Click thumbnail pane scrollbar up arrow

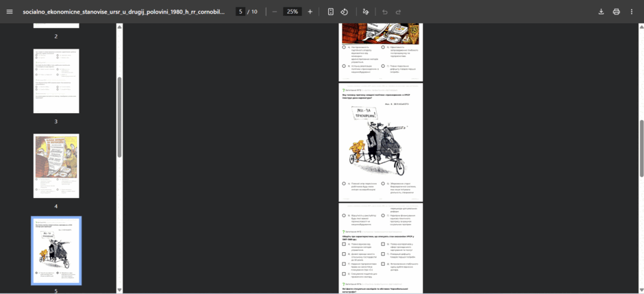coord(119,27)
